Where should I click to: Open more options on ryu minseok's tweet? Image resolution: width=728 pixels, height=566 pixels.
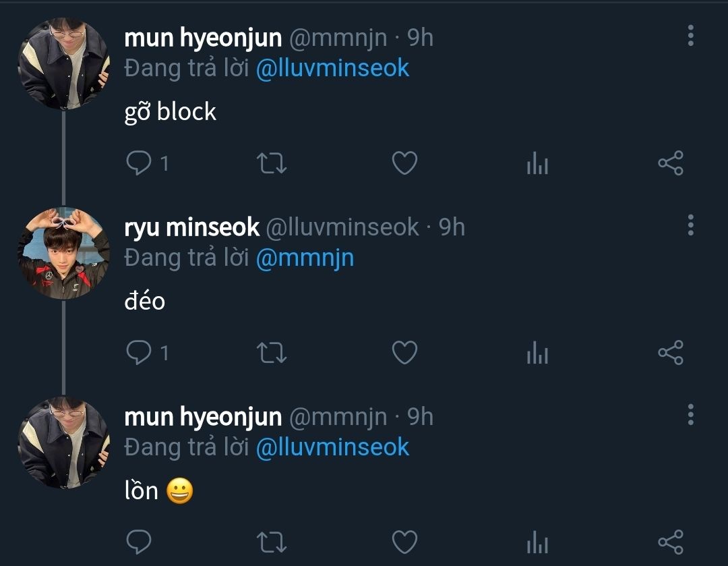690,225
